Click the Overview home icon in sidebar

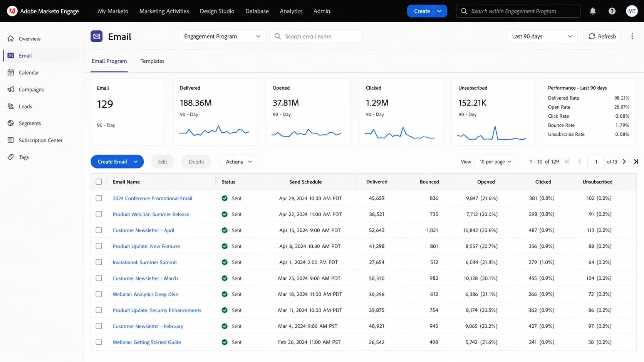(11, 38)
